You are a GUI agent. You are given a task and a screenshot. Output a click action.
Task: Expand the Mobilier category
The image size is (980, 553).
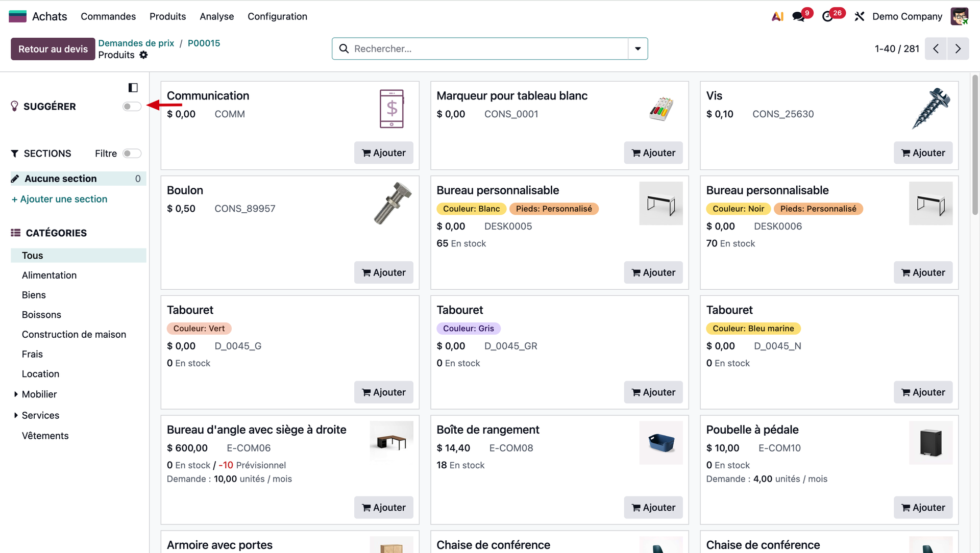pos(16,394)
